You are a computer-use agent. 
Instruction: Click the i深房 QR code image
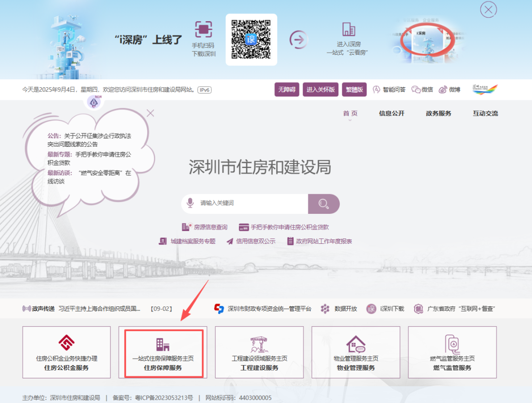(x=251, y=39)
